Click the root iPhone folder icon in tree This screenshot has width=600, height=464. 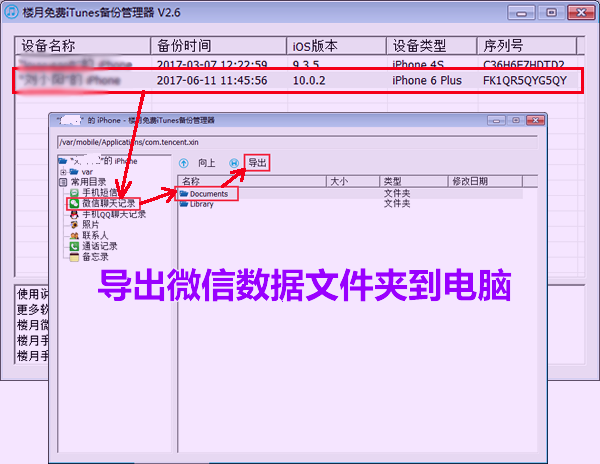click(63, 161)
